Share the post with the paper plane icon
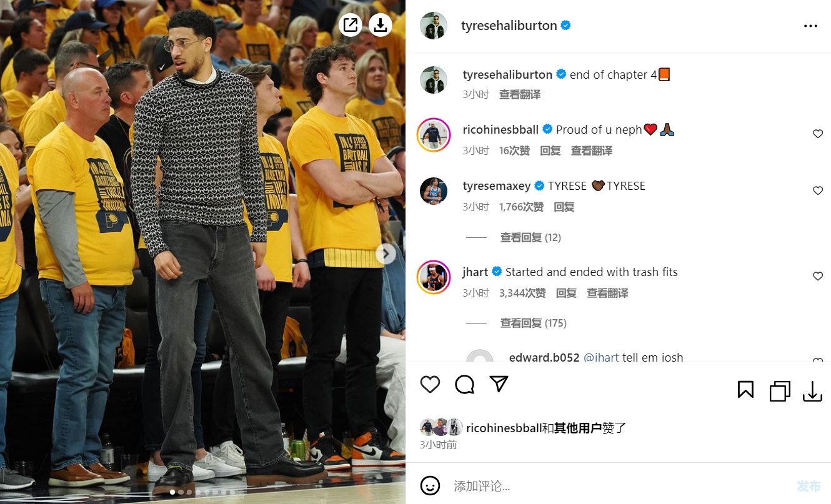 [499, 383]
